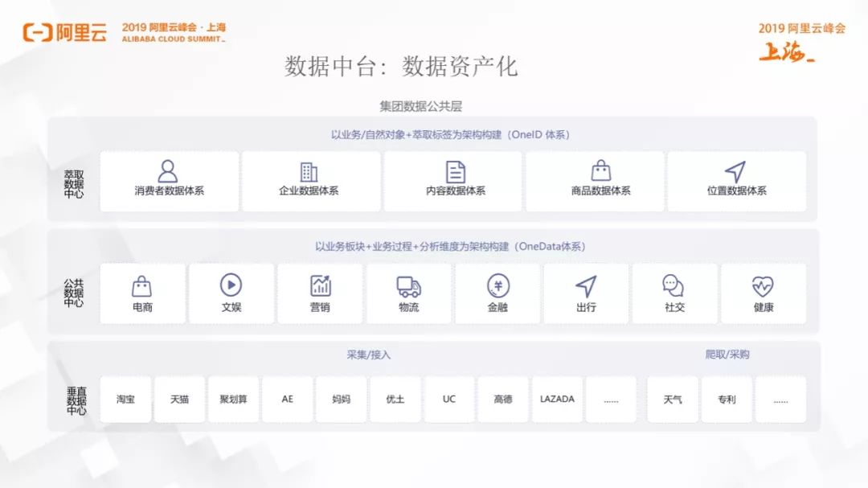Screen dimensions: 868x488
Task: Click the 物流 label
Action: [x=408, y=307]
